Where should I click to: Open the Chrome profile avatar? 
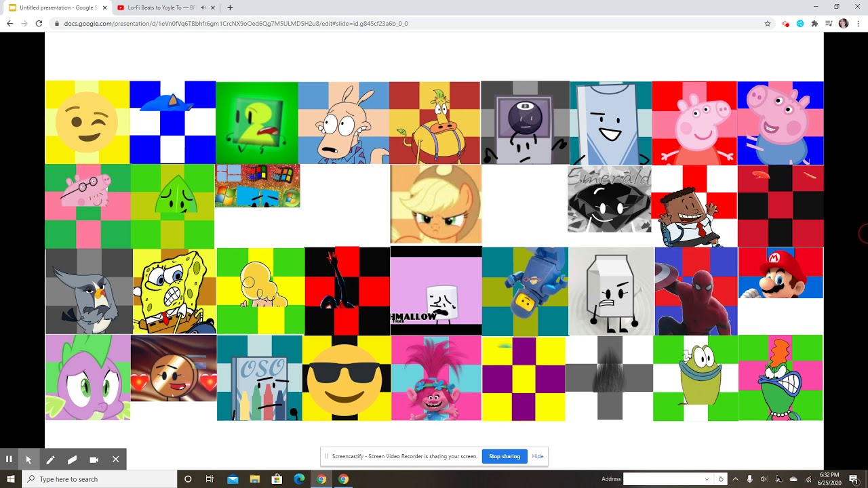(844, 23)
